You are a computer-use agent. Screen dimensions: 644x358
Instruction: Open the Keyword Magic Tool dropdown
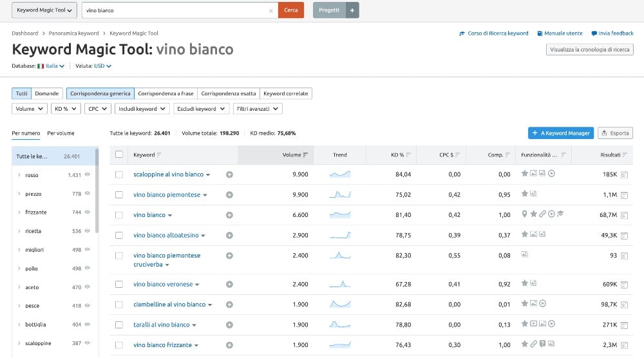[x=44, y=10]
